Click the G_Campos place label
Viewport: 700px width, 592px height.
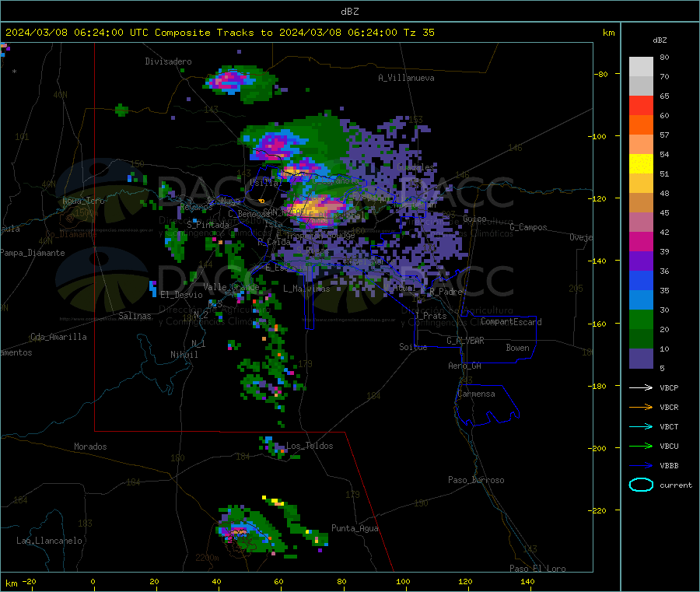pyautogui.click(x=528, y=227)
